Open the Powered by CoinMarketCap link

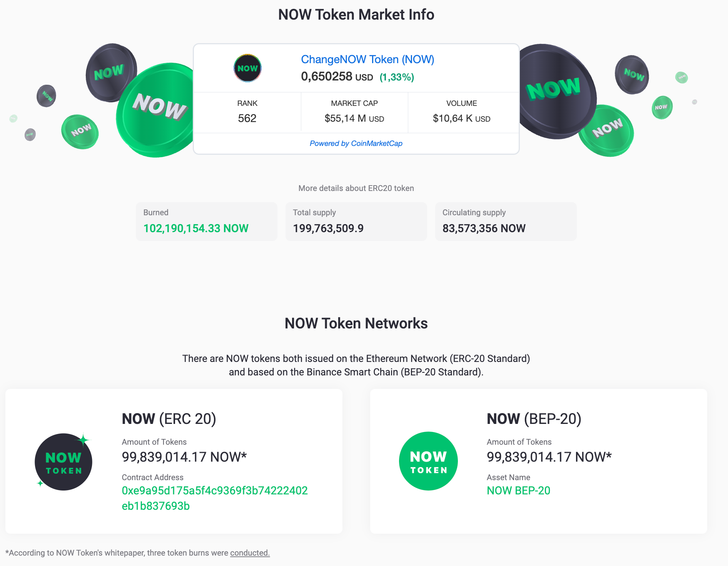(356, 143)
